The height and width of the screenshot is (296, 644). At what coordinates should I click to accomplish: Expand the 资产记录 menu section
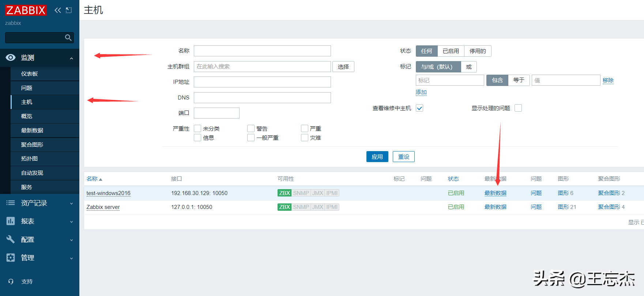tap(71, 203)
